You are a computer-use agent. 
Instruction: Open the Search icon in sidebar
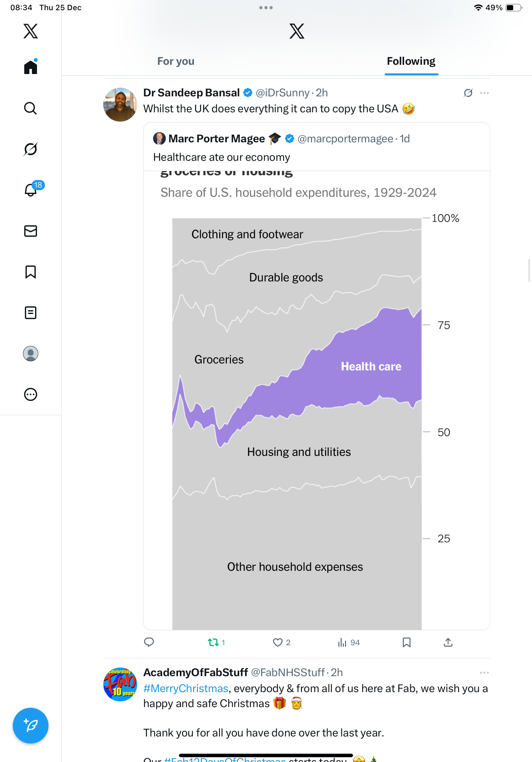coord(31,108)
